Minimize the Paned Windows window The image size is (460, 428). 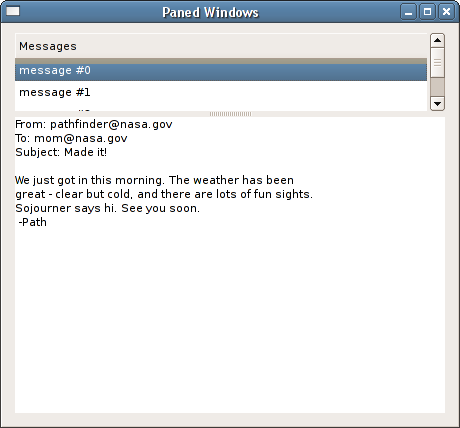[x=408, y=12]
